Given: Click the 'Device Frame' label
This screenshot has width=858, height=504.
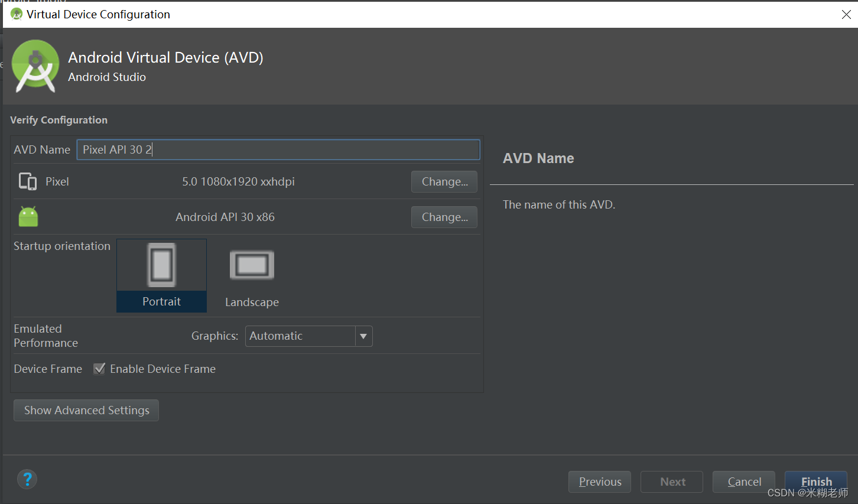Looking at the screenshot, I should coord(48,369).
